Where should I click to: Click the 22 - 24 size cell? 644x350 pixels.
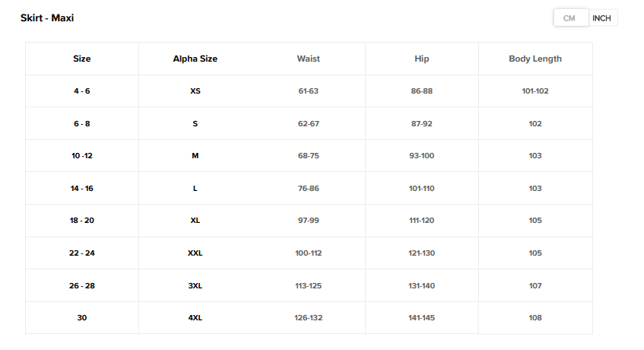click(82, 253)
